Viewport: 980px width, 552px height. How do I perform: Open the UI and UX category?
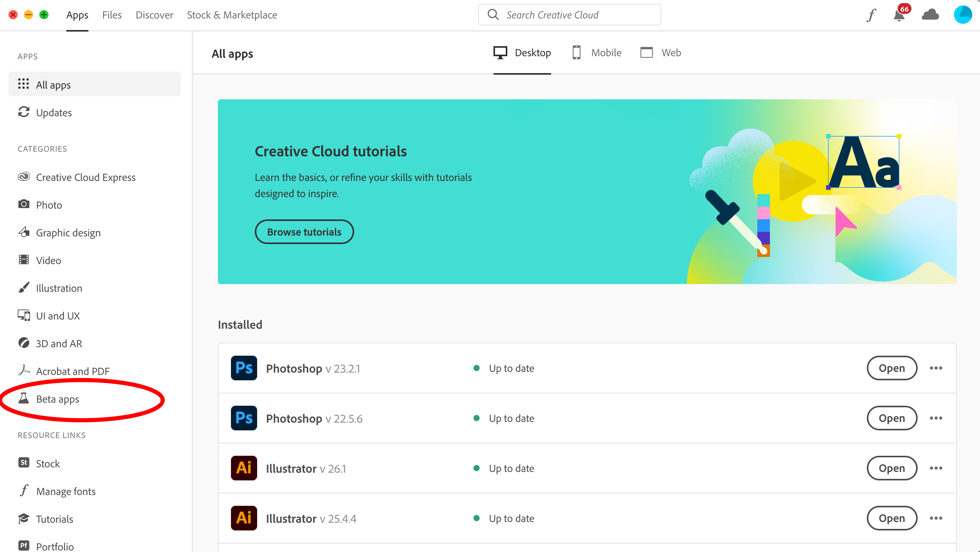(58, 316)
